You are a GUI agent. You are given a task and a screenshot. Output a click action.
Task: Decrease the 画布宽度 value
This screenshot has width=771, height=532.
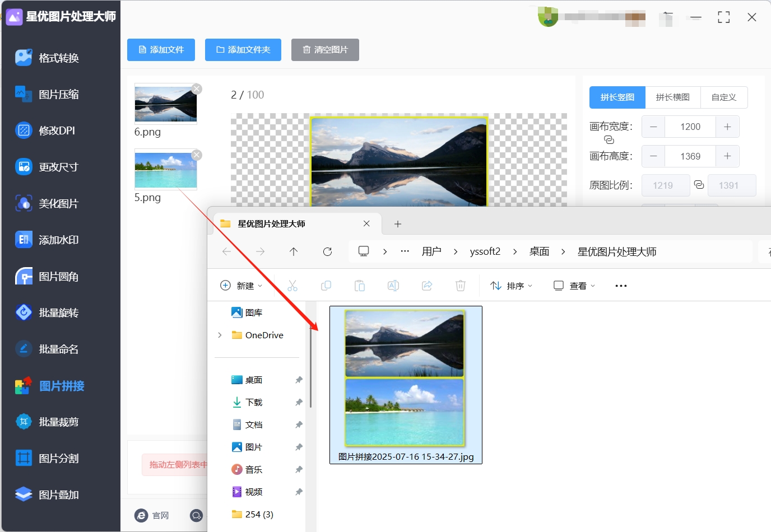(653, 127)
